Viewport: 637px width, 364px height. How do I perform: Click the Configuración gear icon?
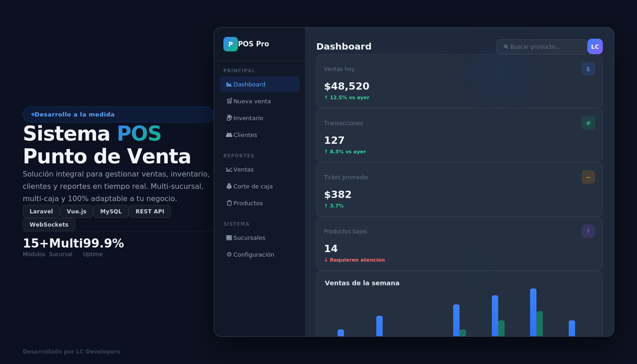[229, 254]
